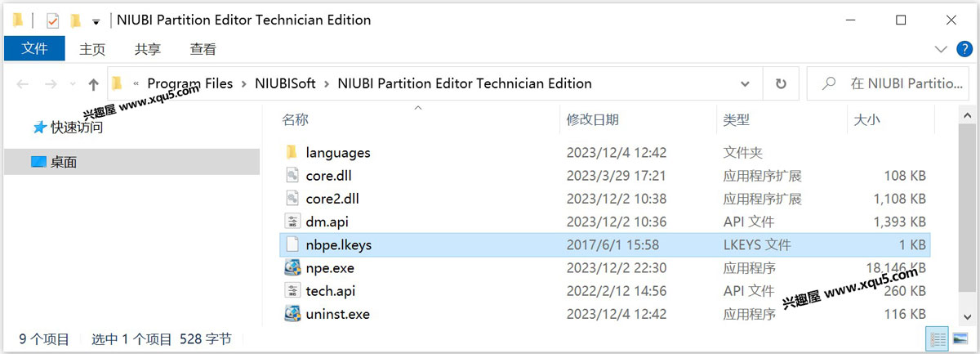Open the languages folder icon
Image resolution: width=980 pixels, height=354 pixels.
tap(292, 152)
